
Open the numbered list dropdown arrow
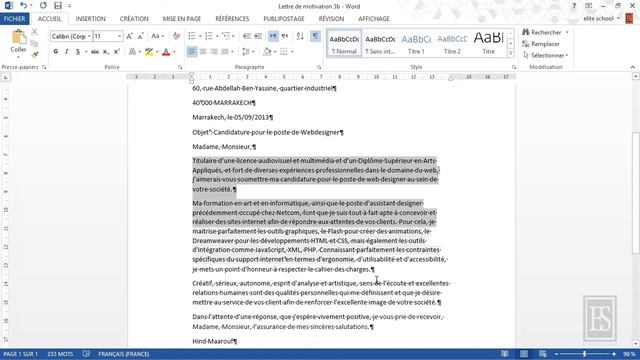tap(217, 36)
